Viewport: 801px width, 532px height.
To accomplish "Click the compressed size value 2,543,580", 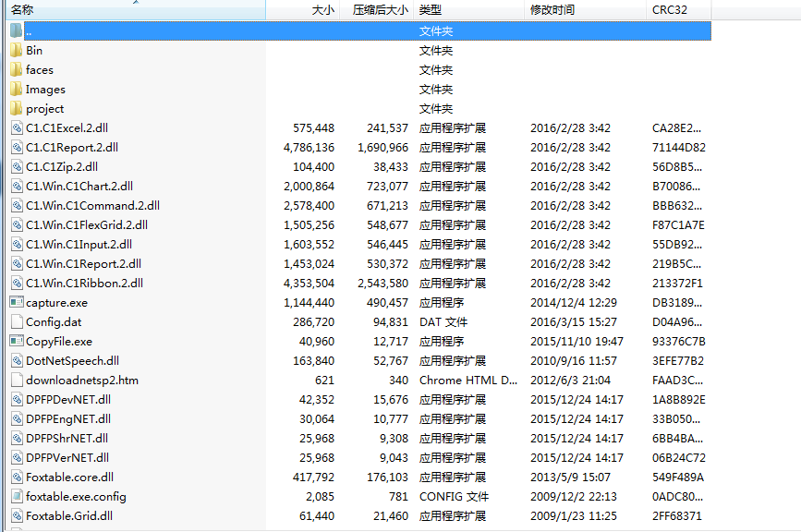I will click(x=383, y=284).
